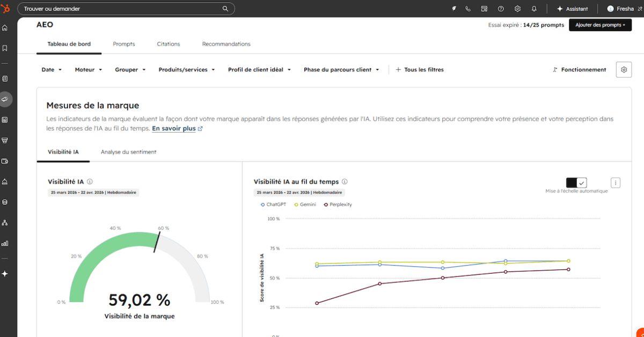Expand the Produits/services filter

pyautogui.click(x=187, y=70)
